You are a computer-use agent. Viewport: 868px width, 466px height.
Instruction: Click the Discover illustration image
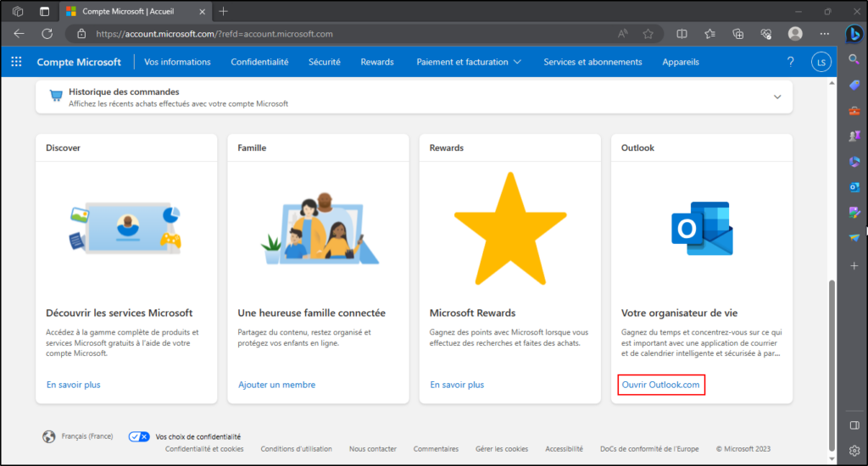(x=125, y=228)
